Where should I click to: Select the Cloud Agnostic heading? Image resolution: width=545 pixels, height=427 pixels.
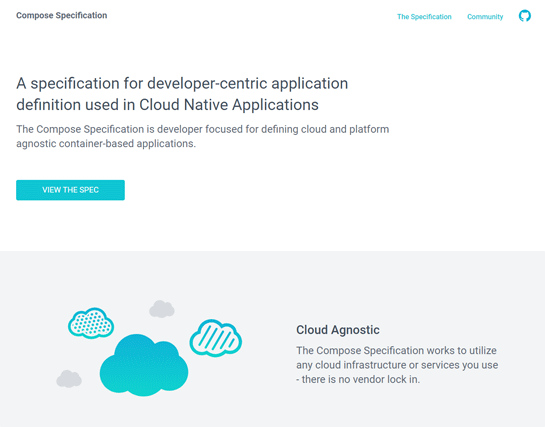pos(337,330)
